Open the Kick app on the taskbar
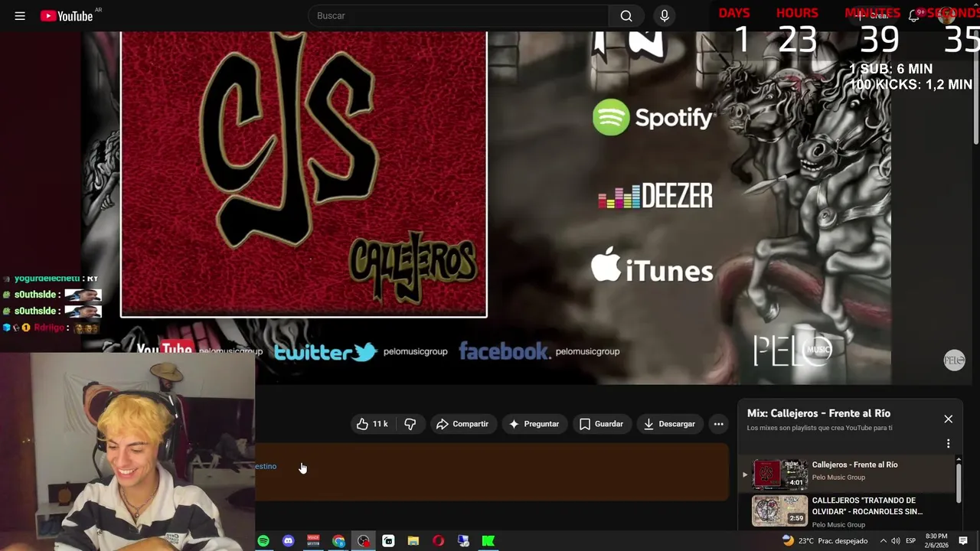 click(488, 541)
